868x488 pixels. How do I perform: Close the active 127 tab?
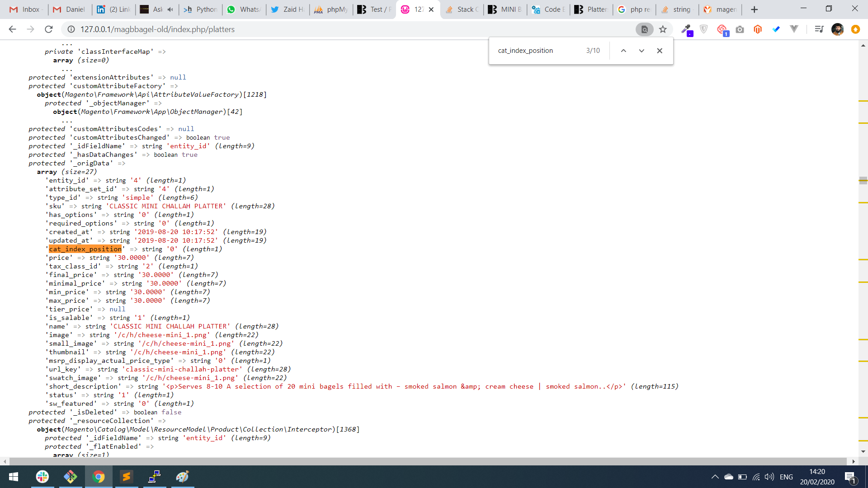pyautogui.click(x=431, y=9)
